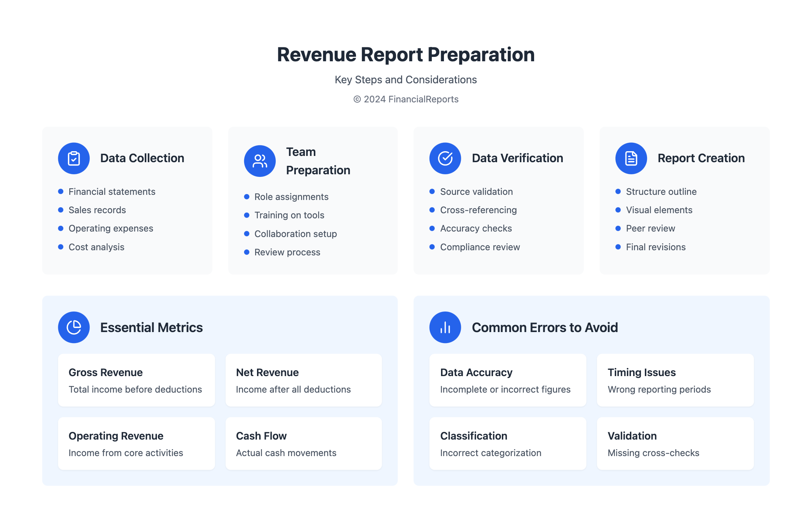Image resolution: width=812 pixels, height=528 pixels.
Task: Open the Operating Revenue card
Action: click(x=136, y=444)
